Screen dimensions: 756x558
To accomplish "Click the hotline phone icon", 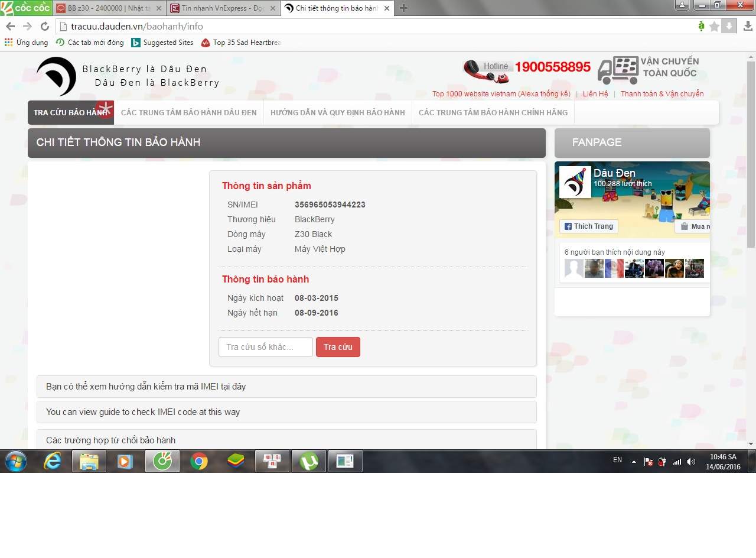I will 486,72.
